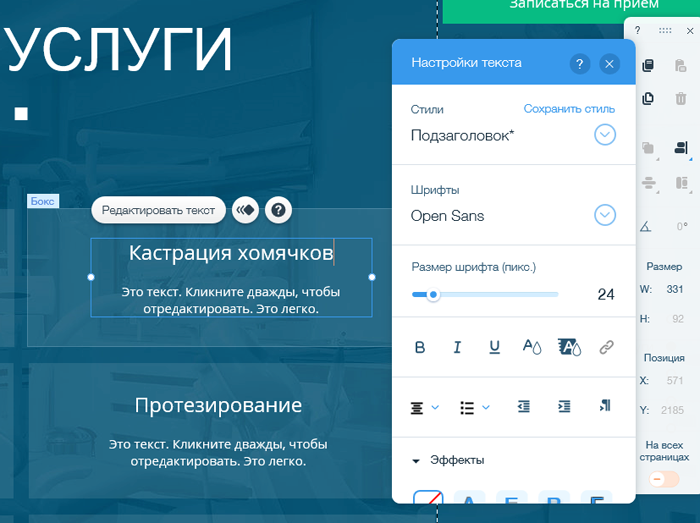Select the no-effect swatch
The height and width of the screenshot is (523, 700).
coord(428,497)
